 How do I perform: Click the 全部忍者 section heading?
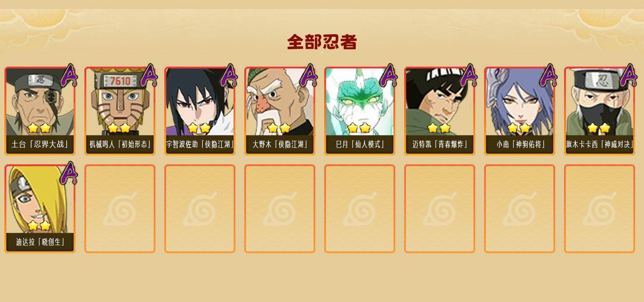(x=322, y=42)
